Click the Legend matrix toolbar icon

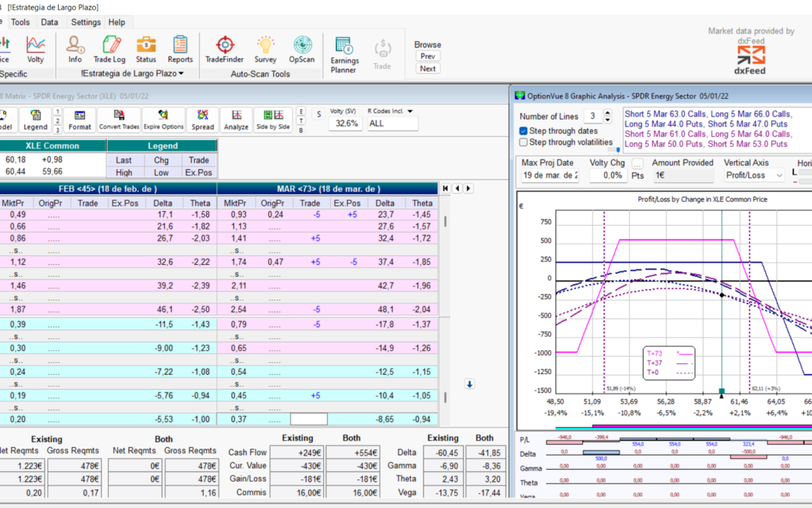tap(35, 120)
